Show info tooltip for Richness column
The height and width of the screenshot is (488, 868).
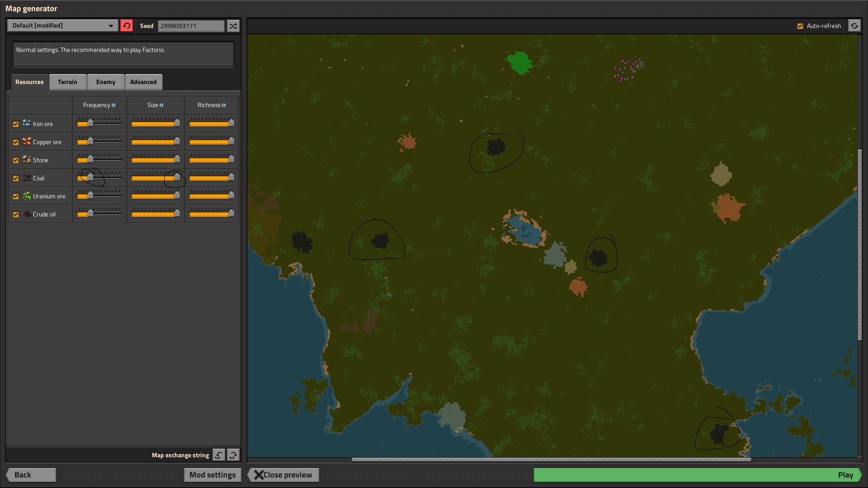click(224, 105)
